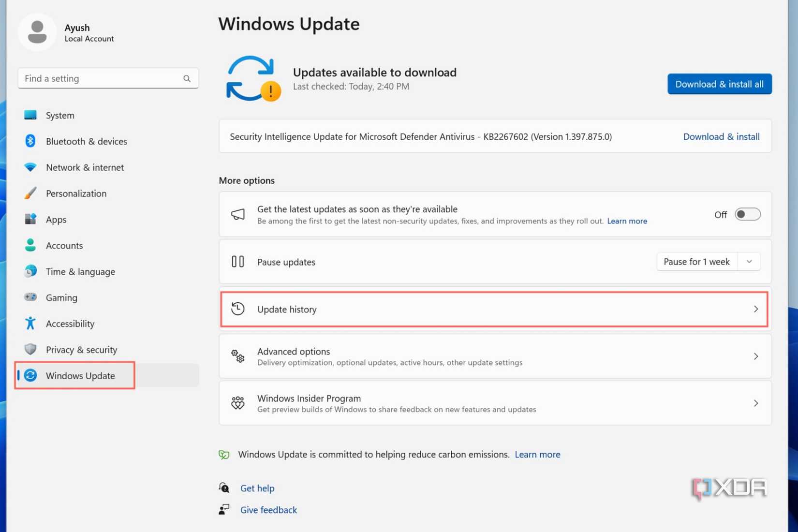
Task: Toggle on latest updates as soon as available
Action: pos(747,214)
